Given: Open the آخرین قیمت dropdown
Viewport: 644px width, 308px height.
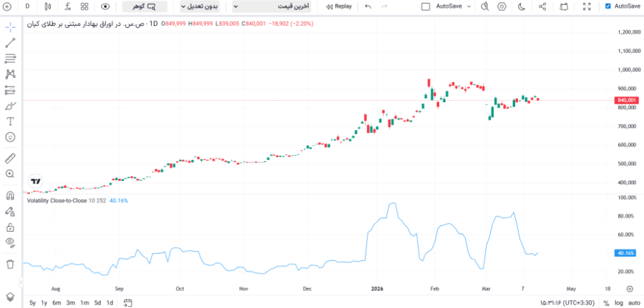Looking at the screenshot, I should click(x=272, y=6).
